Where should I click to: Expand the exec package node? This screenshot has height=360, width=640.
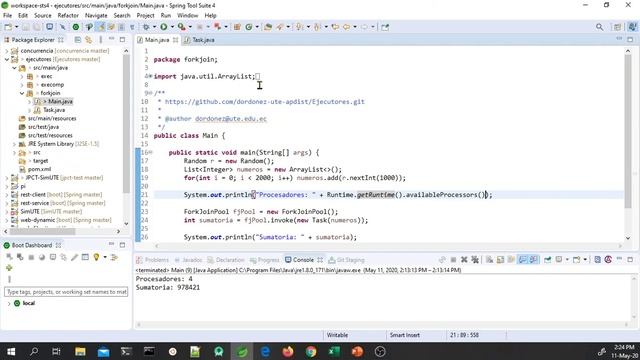tap(22, 76)
